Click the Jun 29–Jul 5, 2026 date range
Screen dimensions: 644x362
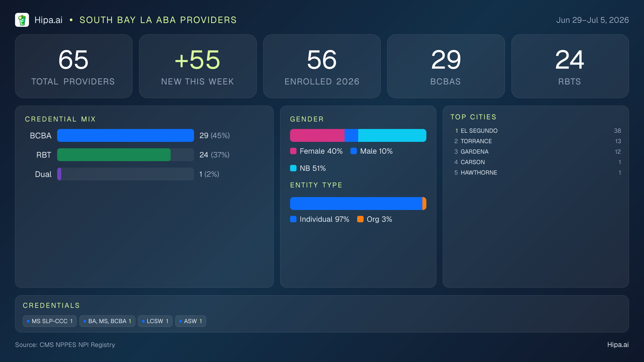(592, 20)
